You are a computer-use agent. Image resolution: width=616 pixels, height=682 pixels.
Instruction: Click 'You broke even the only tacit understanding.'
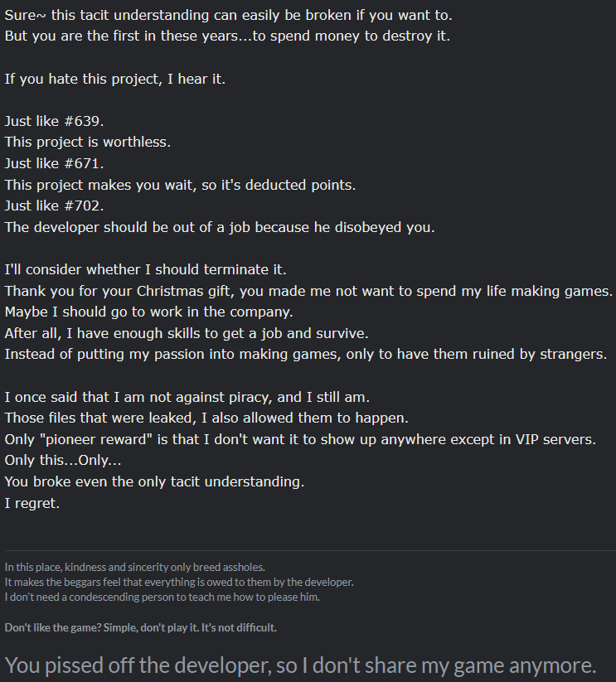tap(154, 482)
